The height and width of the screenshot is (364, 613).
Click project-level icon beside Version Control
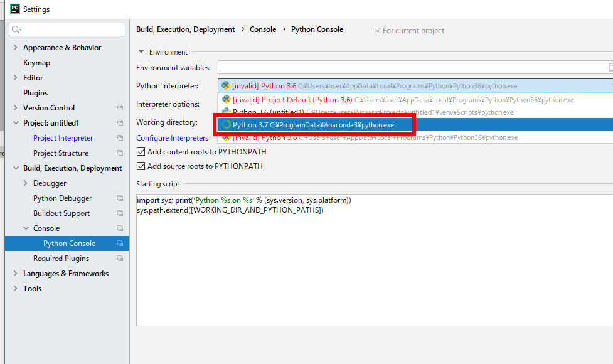tap(120, 107)
